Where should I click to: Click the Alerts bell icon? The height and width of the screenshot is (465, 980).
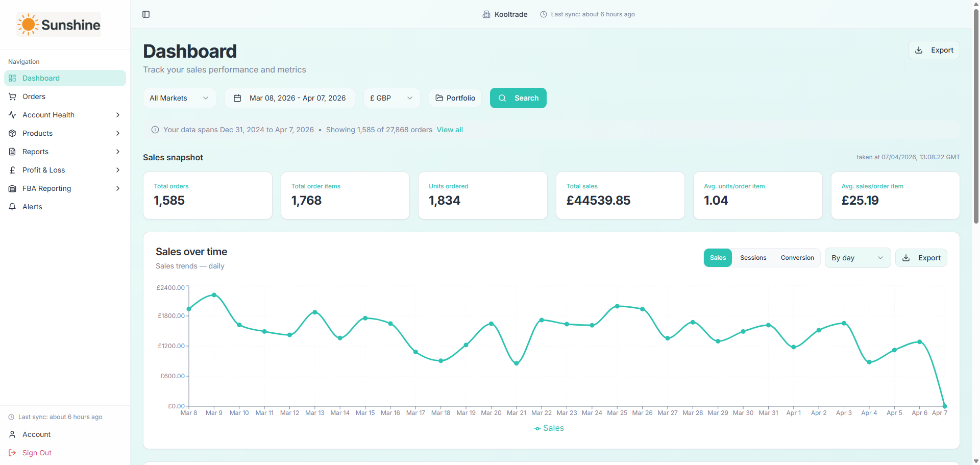pos(12,207)
